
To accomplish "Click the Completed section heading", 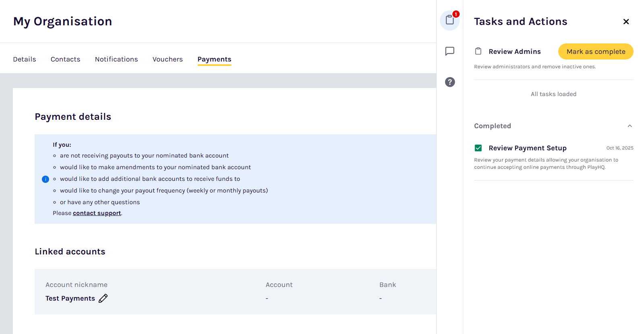I will click(x=492, y=126).
